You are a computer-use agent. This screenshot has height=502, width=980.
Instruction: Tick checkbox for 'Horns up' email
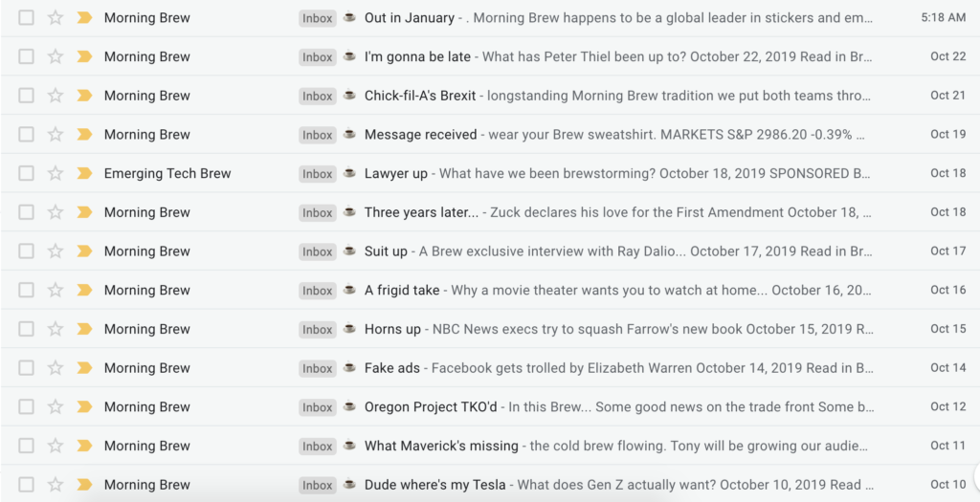pos(26,329)
